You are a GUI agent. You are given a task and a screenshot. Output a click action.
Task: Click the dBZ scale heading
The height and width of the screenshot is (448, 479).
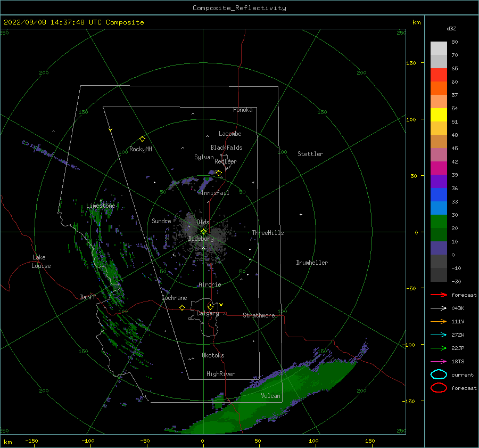(x=451, y=29)
